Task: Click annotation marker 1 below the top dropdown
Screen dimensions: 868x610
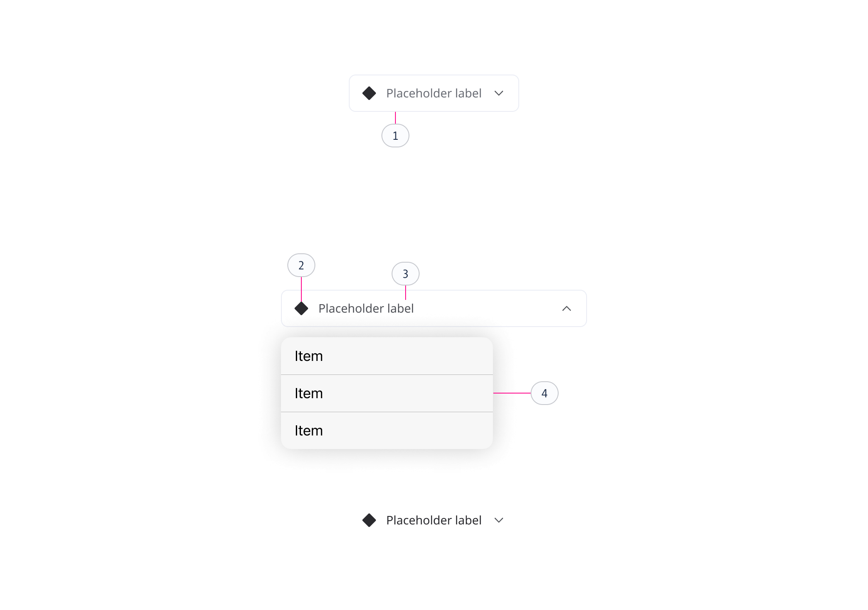Action: click(395, 135)
